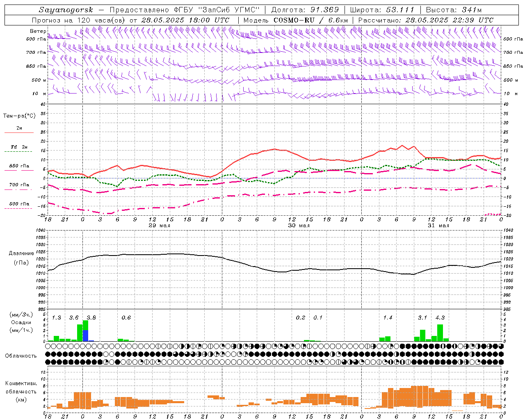Click the blue precipitation bar

pos(85,336)
